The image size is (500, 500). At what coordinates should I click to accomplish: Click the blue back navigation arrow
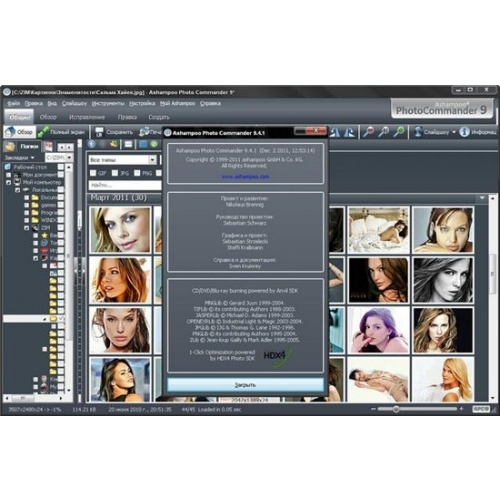(x=92, y=144)
